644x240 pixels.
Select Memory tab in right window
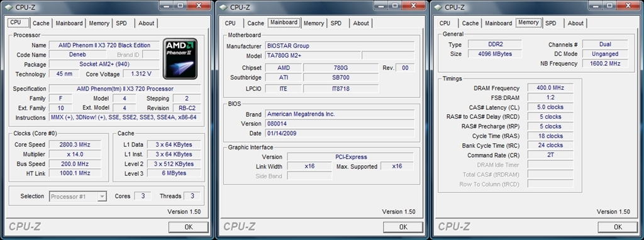coord(528,23)
